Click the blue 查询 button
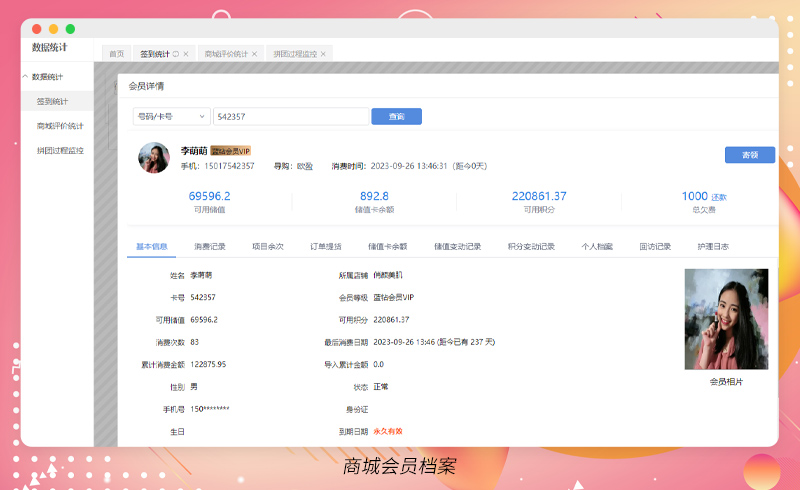The height and width of the screenshot is (490, 800). [x=396, y=116]
